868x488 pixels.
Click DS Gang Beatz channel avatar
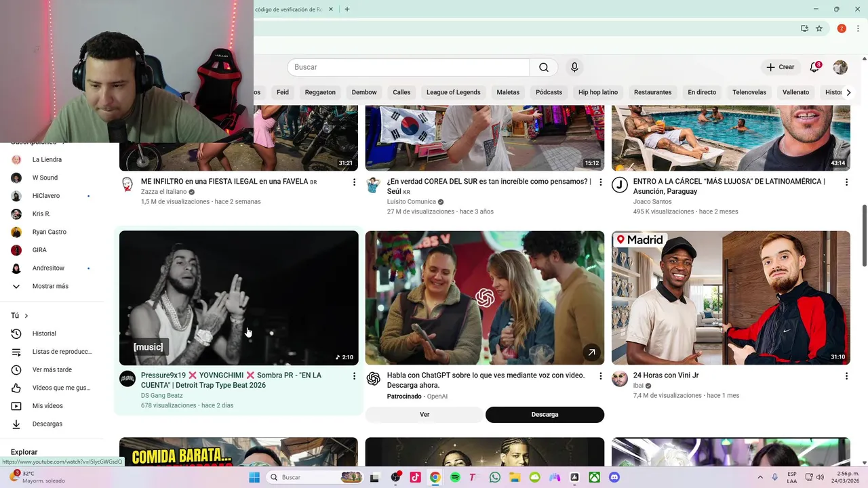(127, 379)
